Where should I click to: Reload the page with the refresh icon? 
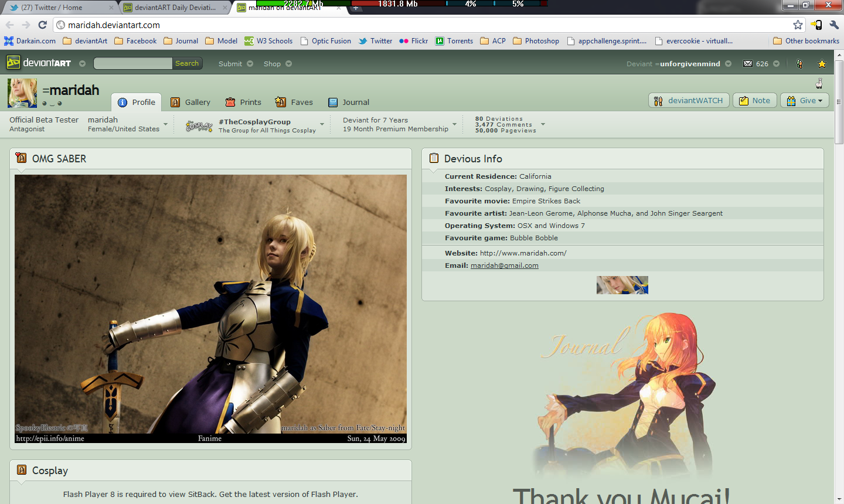(42, 25)
